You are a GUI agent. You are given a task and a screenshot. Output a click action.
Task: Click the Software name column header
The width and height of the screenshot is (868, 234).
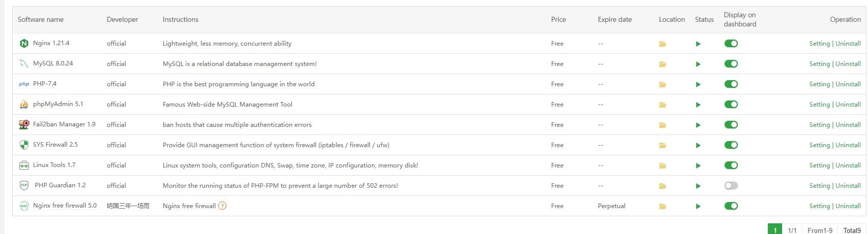41,20
